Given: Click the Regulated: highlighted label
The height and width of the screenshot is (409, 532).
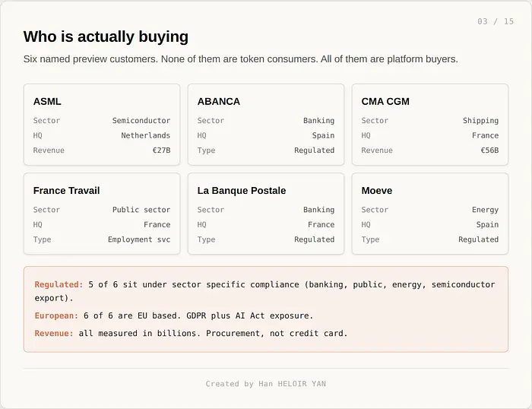Looking at the screenshot, I should tap(59, 284).
